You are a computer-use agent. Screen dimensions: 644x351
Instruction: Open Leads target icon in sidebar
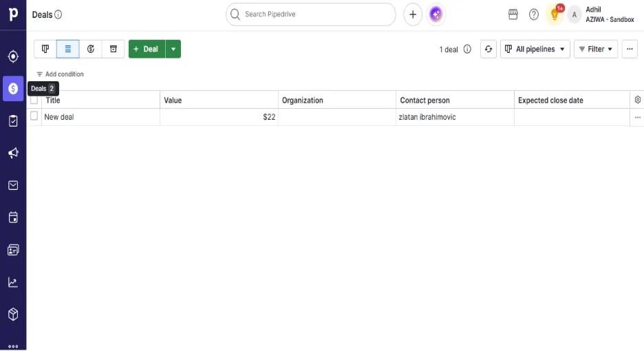click(x=13, y=56)
